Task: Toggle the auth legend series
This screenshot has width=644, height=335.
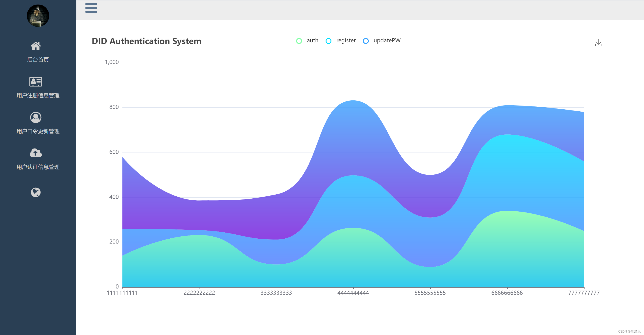Action: pos(312,40)
